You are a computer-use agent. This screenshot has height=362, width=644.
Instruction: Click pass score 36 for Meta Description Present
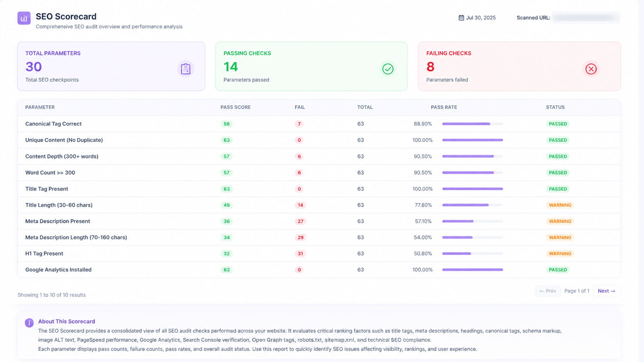coord(226,221)
